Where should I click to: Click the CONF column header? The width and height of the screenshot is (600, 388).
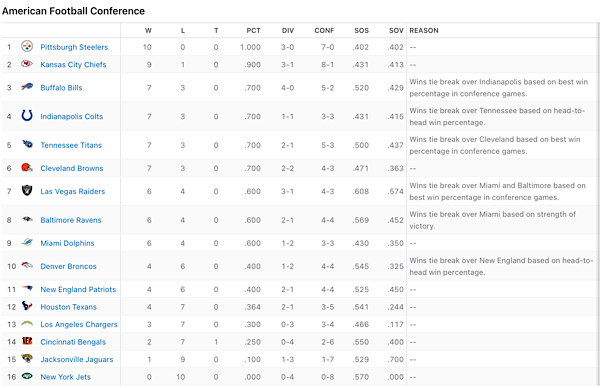[324, 31]
